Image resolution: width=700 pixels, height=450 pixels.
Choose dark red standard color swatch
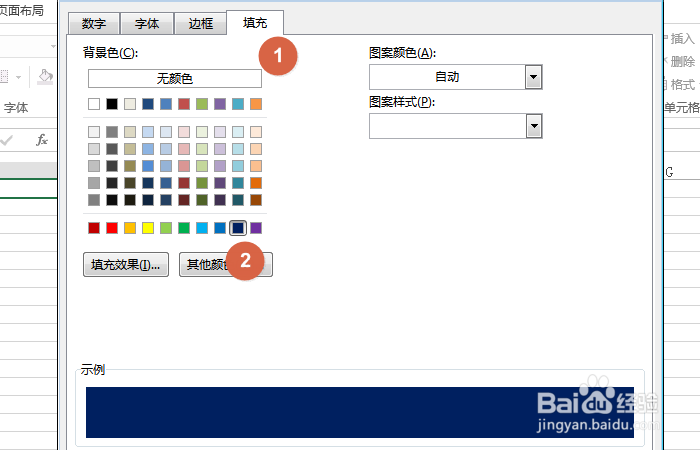pos(94,228)
